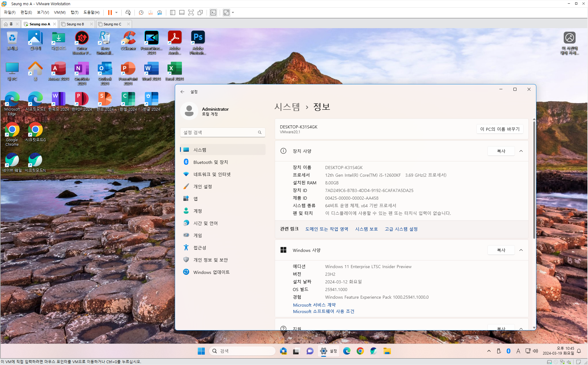Enter full screen mode icon
588x365 pixels.
click(x=191, y=13)
